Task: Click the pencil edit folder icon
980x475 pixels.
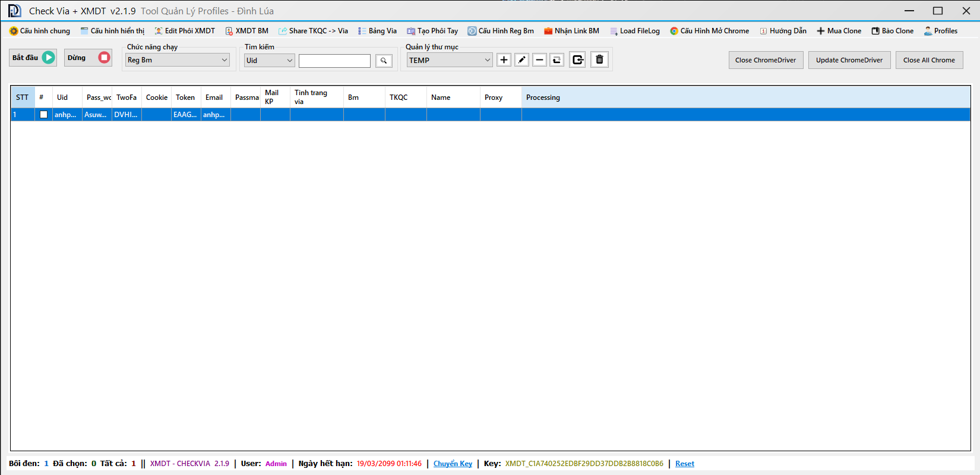Action: tap(521, 60)
